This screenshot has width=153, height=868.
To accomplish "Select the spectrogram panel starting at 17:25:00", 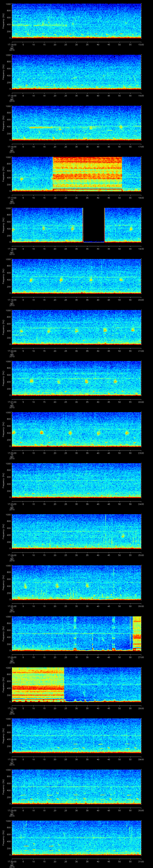I will point(76,583).
